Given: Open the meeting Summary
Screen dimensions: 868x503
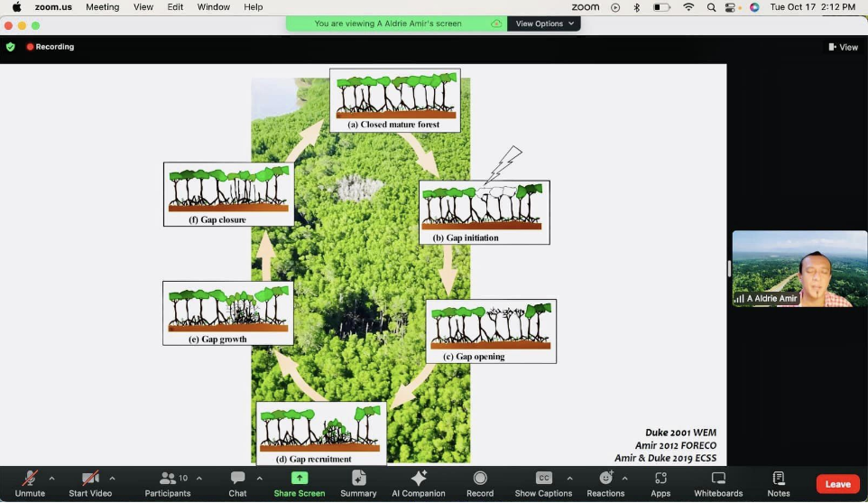Looking at the screenshot, I should [358, 483].
